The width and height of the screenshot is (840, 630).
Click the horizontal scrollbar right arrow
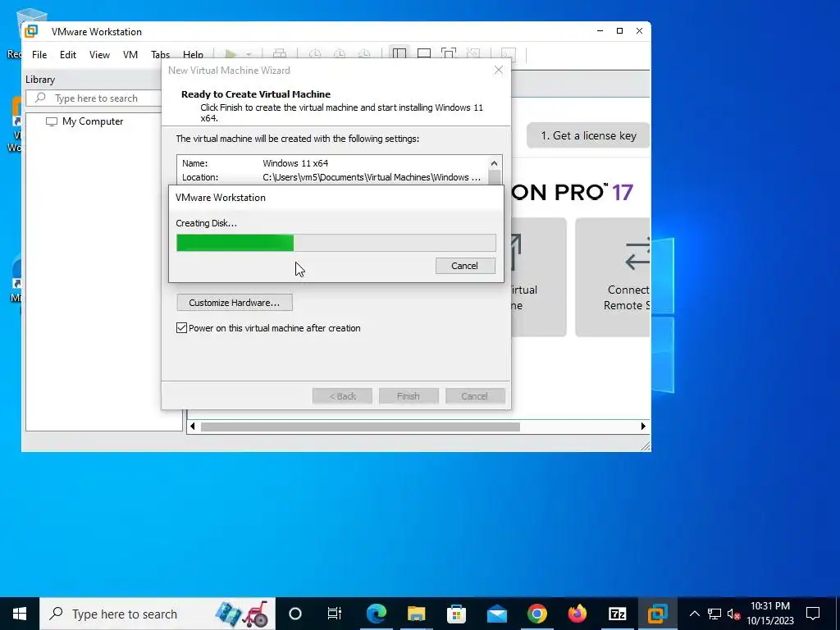click(x=643, y=427)
